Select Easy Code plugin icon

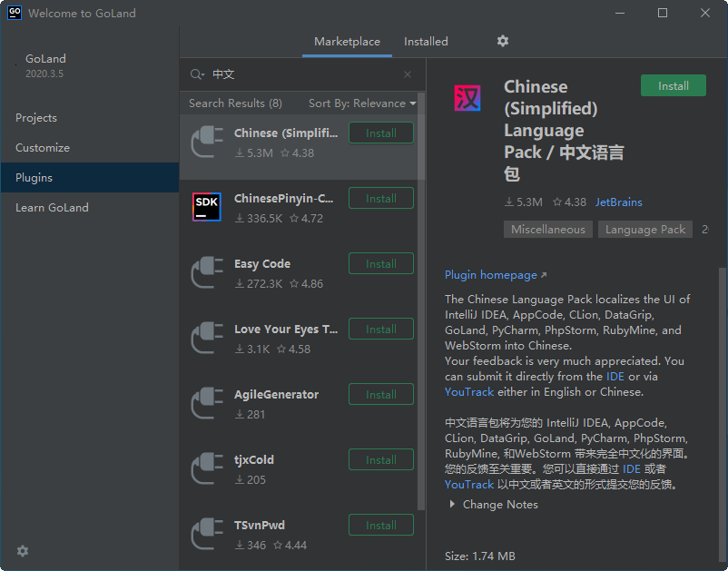point(207,272)
